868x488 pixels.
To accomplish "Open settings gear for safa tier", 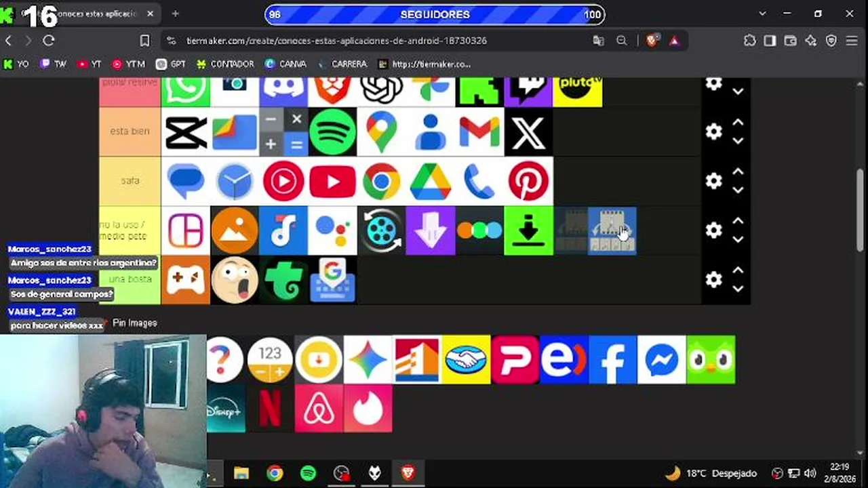I will pos(713,181).
